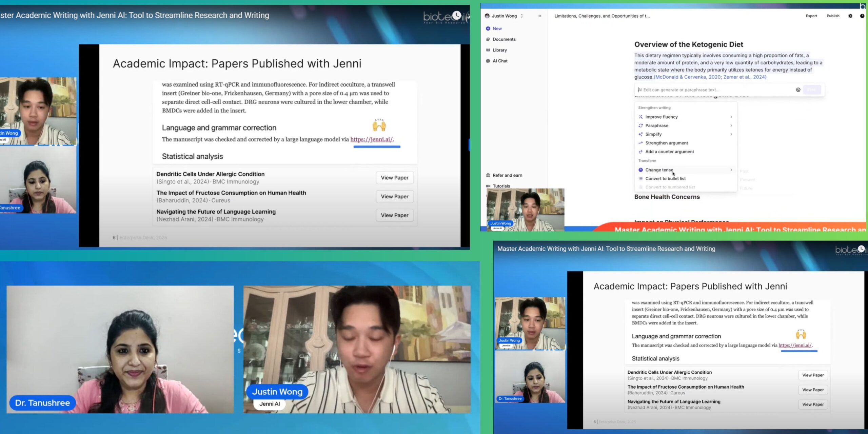The width and height of the screenshot is (868, 434).
Task: Click the Simplify sparkle icon
Action: coord(640,134)
